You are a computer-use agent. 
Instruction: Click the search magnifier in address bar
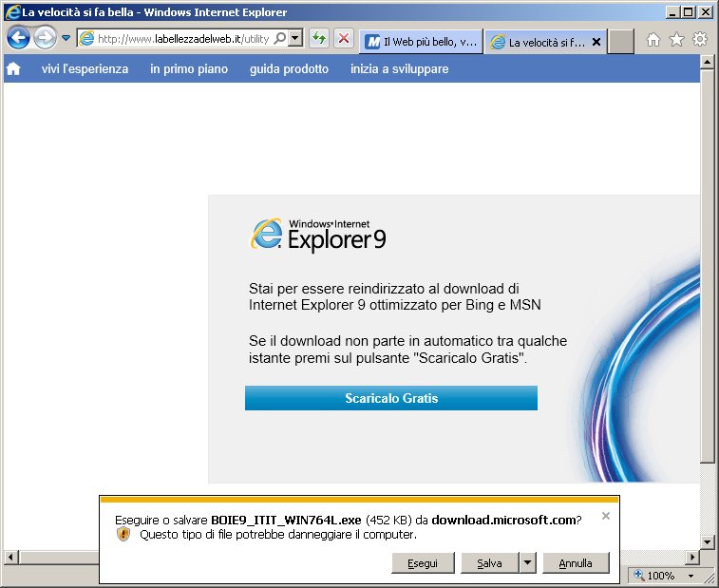pyautogui.click(x=279, y=39)
